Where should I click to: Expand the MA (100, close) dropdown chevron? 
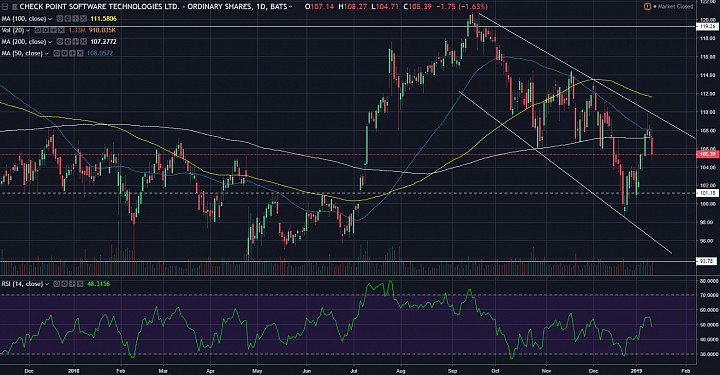pyautogui.click(x=50, y=19)
